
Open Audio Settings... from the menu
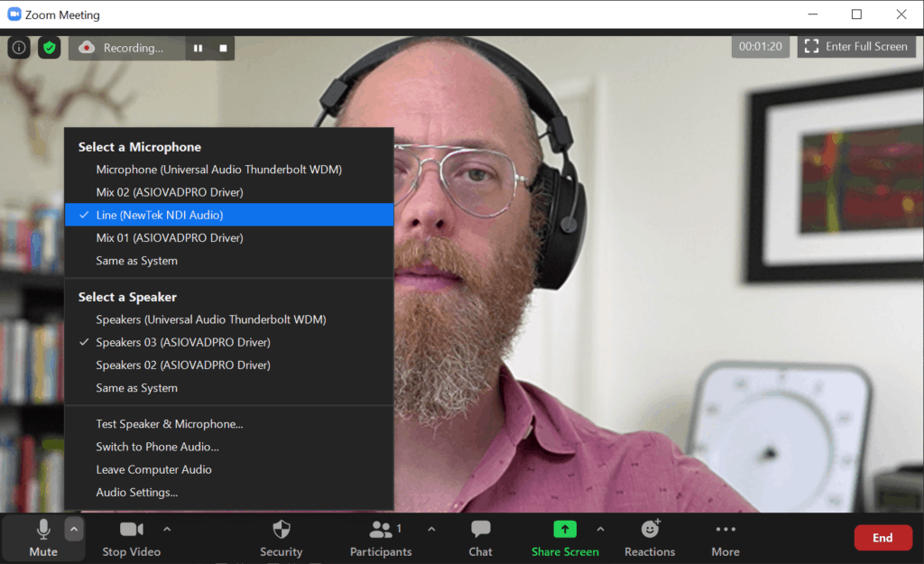(x=137, y=493)
